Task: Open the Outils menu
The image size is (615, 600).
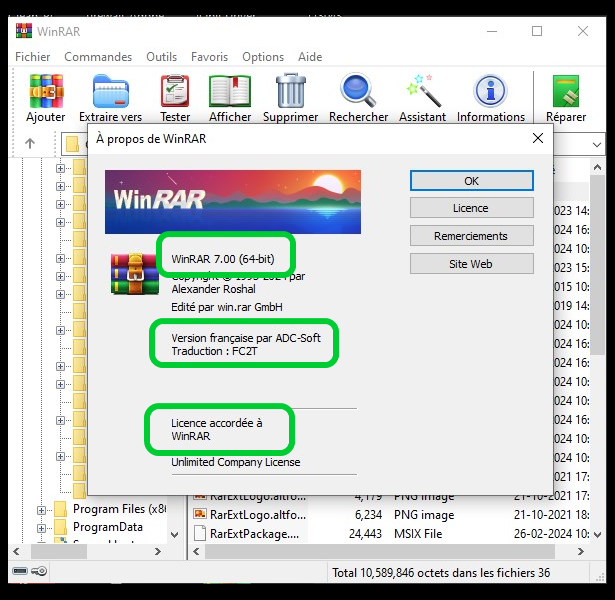Action: (x=162, y=57)
